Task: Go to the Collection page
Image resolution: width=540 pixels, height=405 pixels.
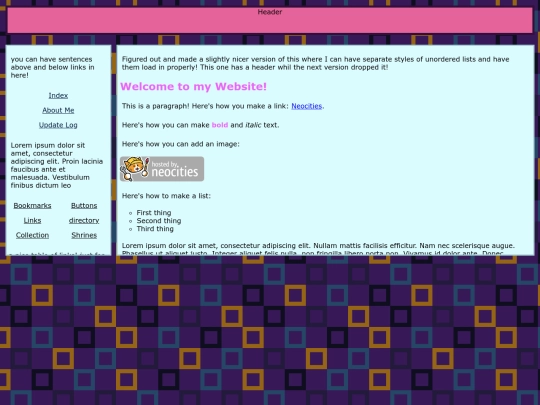Action: pyautogui.click(x=32, y=235)
